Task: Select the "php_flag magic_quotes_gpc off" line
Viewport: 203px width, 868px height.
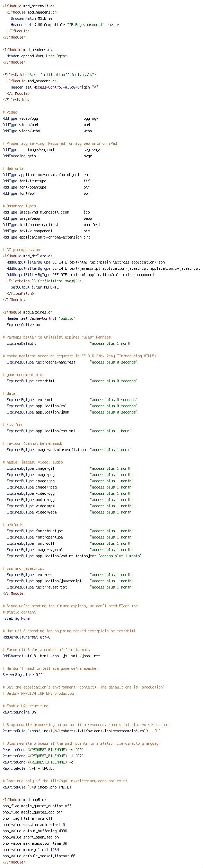Action: (33, 812)
